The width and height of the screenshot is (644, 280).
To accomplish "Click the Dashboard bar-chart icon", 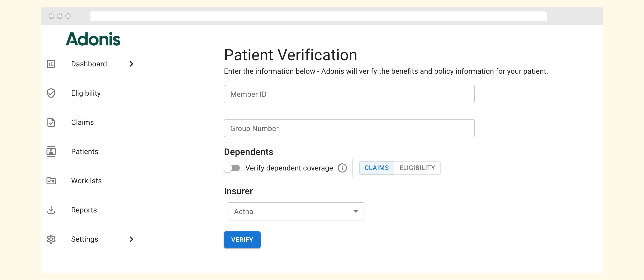I will pos(51,64).
